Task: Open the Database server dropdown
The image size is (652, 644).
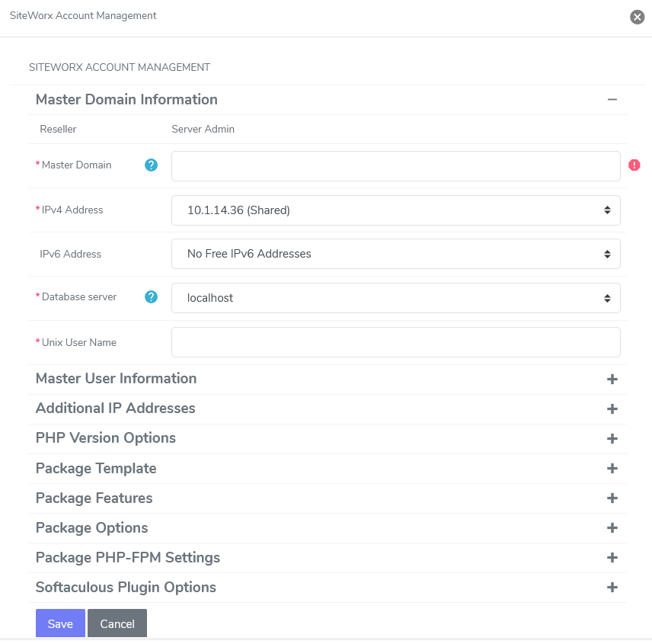Action: 395,297
